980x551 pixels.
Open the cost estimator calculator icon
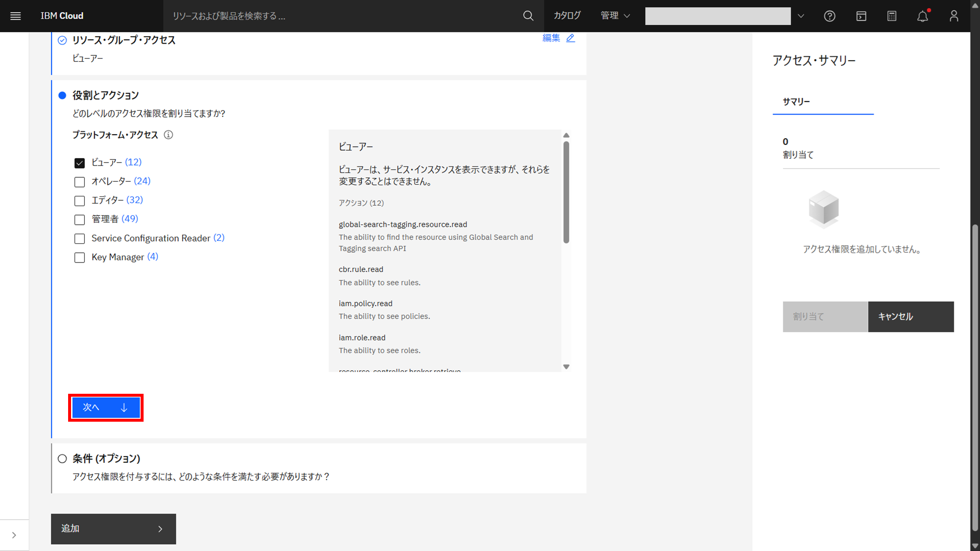pos(892,16)
